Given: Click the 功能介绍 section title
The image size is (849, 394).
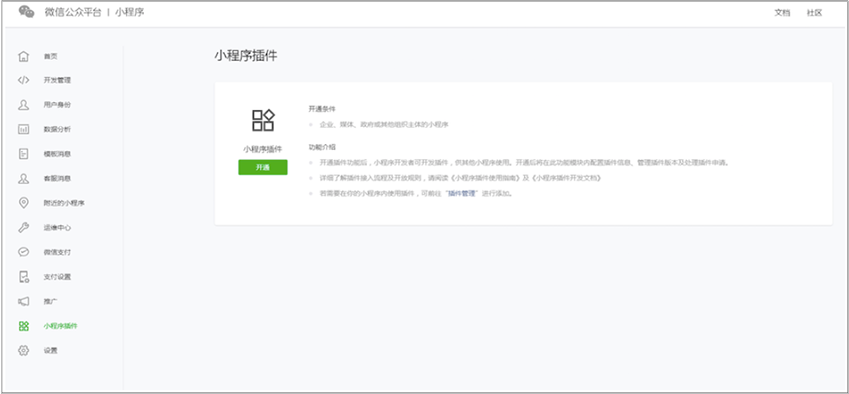Looking at the screenshot, I should pos(322,147).
